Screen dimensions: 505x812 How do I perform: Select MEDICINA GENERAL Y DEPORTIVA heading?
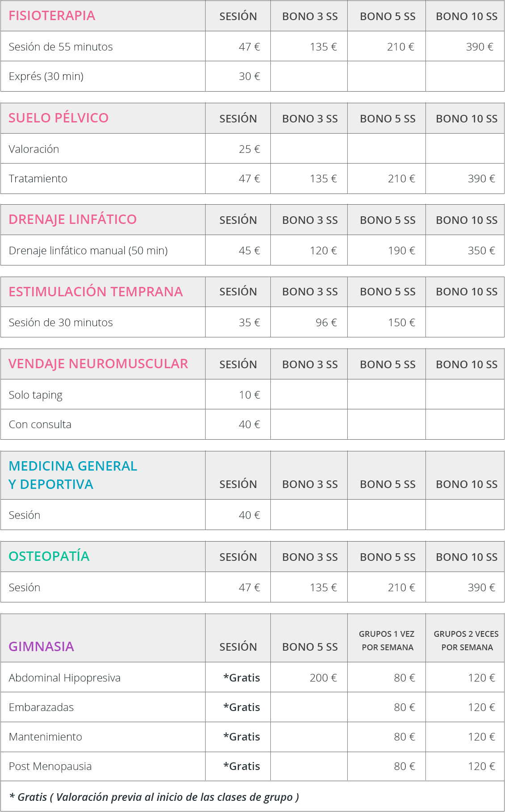(73, 475)
